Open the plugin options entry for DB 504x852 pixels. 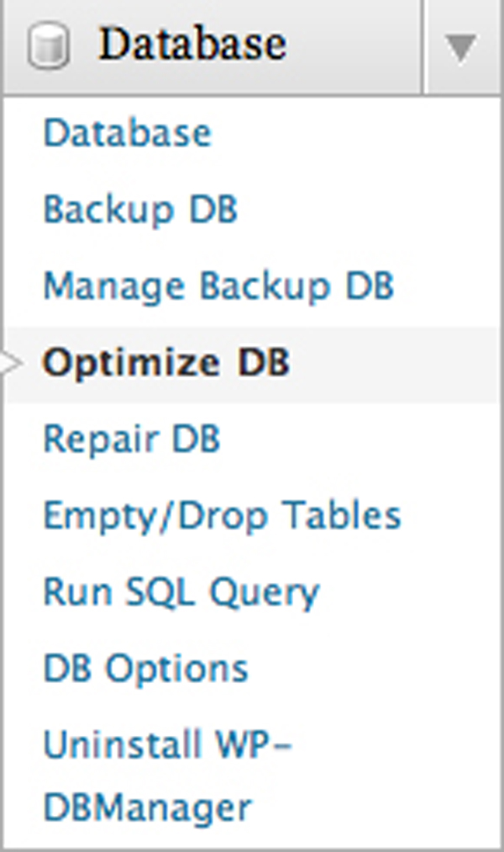[145, 669]
